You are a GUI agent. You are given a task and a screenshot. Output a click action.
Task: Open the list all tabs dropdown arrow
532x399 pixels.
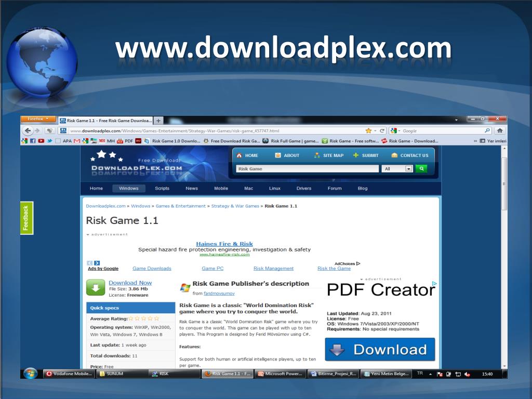(x=456, y=120)
